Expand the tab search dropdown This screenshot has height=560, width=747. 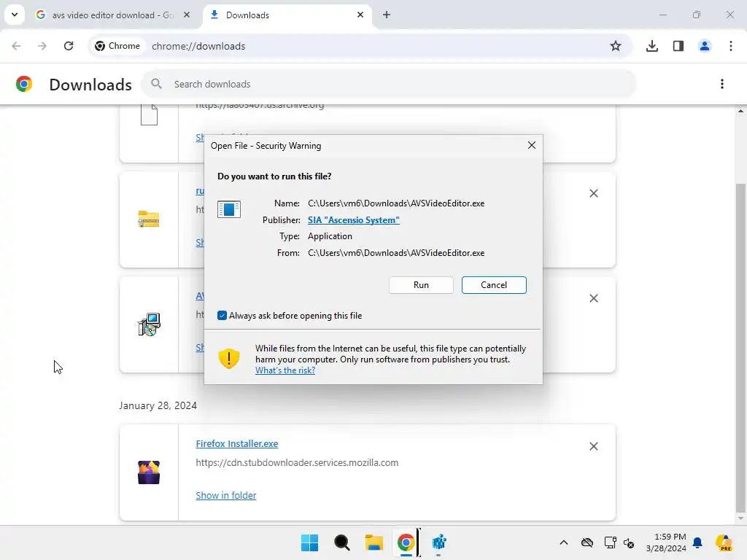(x=15, y=15)
